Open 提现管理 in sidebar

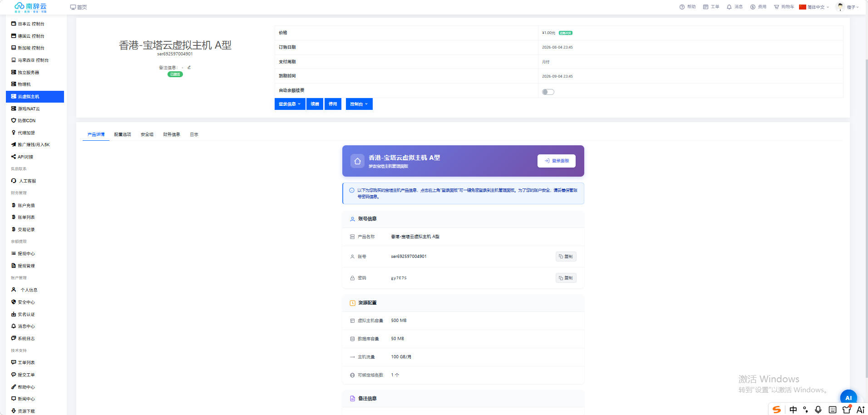click(x=35, y=266)
